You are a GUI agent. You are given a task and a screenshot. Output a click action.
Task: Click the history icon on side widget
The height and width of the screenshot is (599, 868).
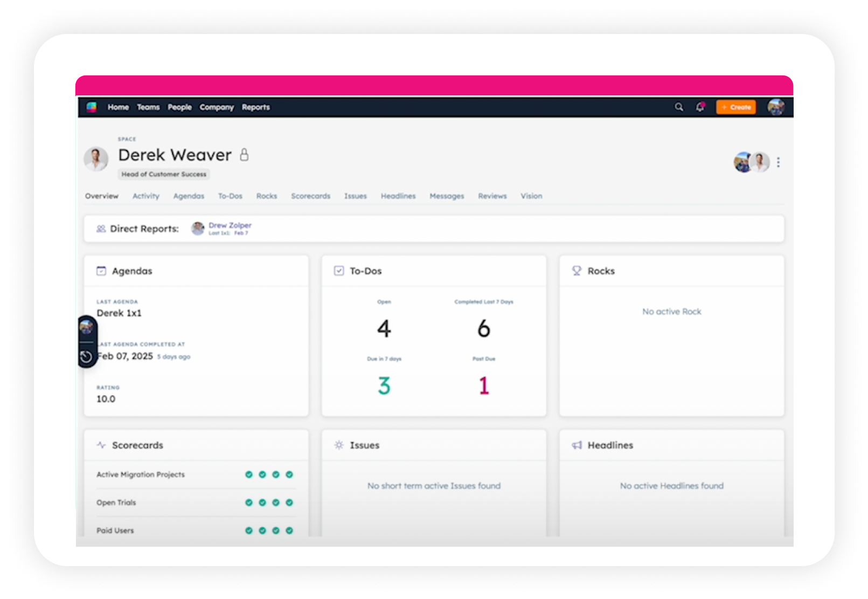click(86, 356)
